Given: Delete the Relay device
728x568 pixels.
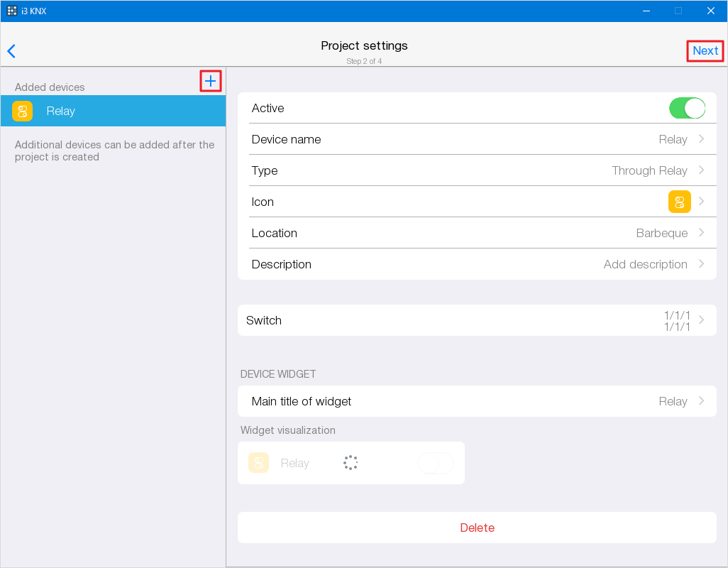Looking at the screenshot, I should 477,528.
